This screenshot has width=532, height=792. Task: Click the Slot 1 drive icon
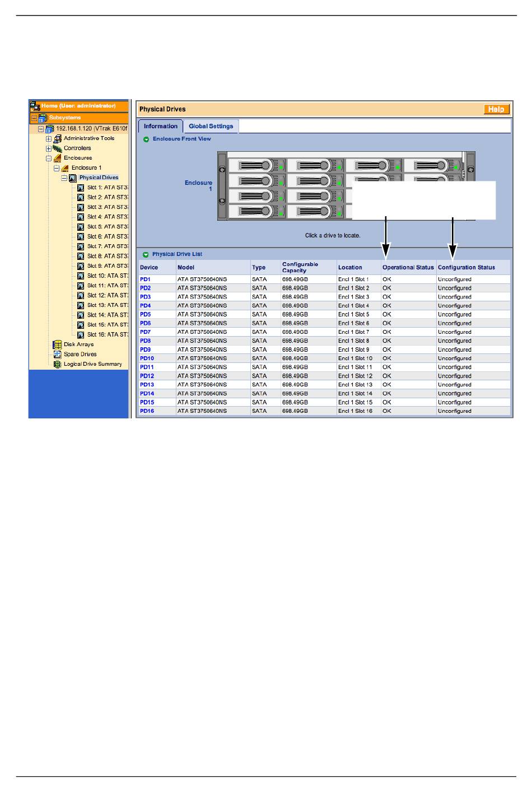tap(81, 188)
